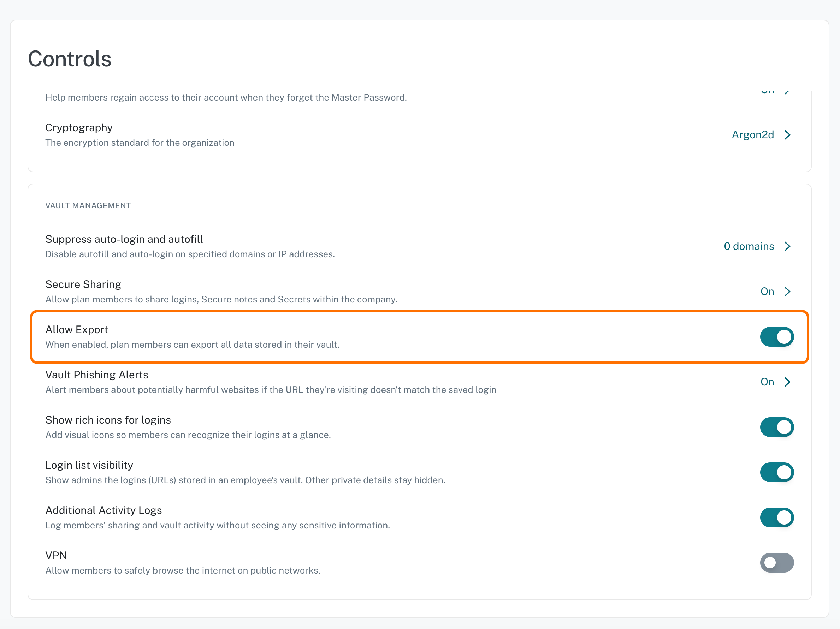
Task: Click 'Allow members to safely browse' description
Action: (x=183, y=570)
